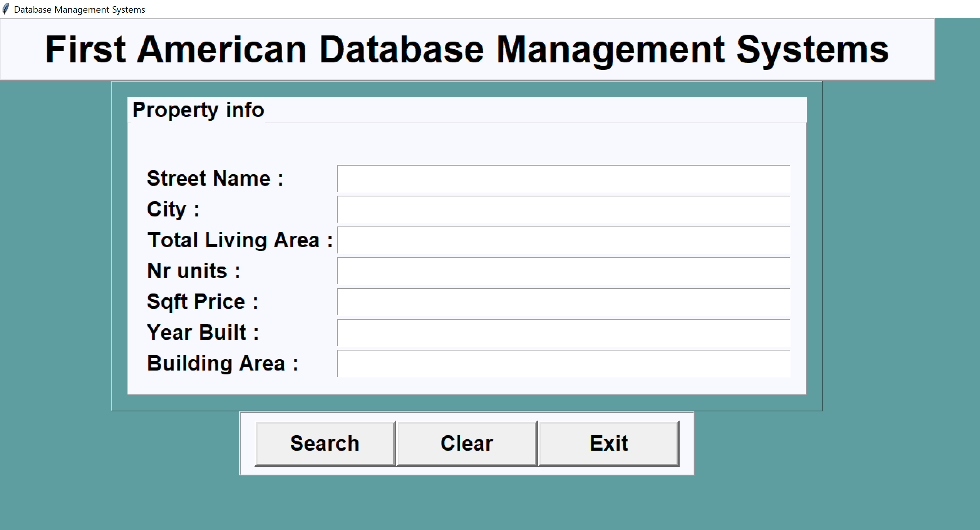The width and height of the screenshot is (980, 530).
Task: Focus the Street Name input field
Action: click(x=564, y=179)
